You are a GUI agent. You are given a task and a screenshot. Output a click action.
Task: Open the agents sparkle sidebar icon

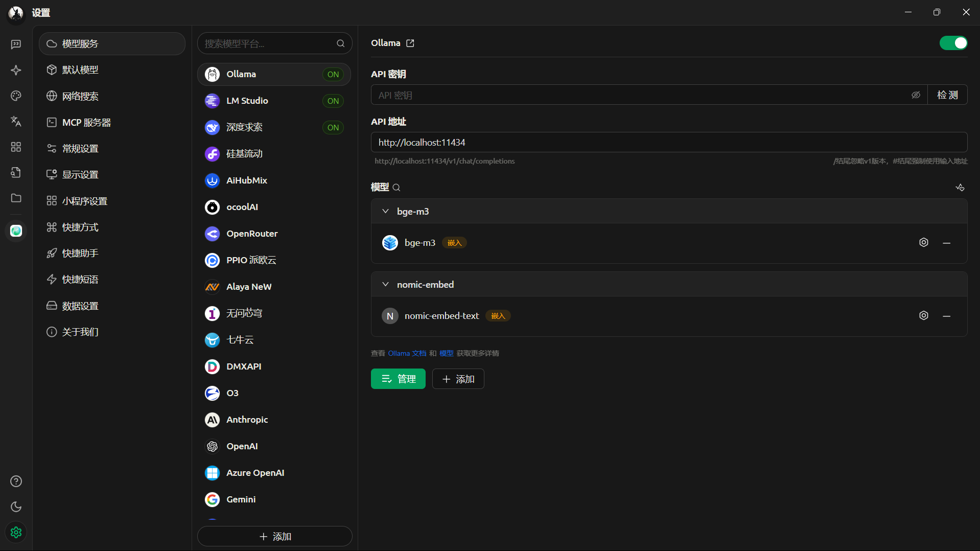click(16, 70)
